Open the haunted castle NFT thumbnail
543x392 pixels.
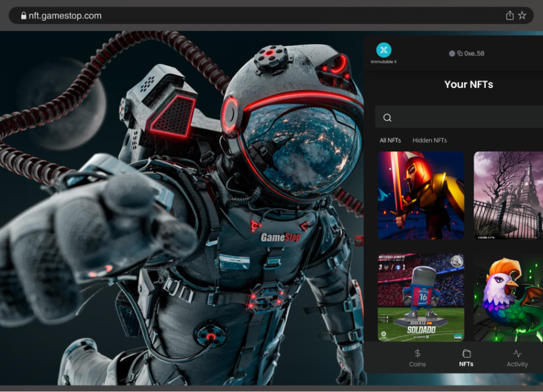pos(508,195)
